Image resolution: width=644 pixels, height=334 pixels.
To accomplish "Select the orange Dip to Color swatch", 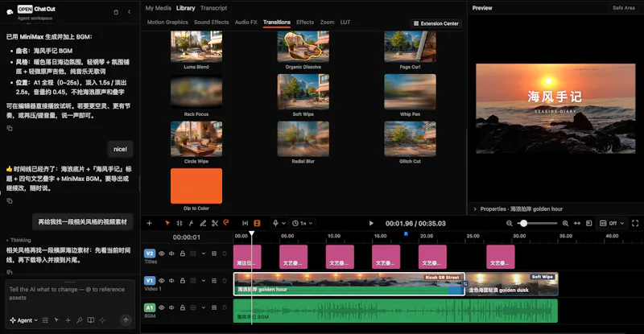I will (196, 186).
